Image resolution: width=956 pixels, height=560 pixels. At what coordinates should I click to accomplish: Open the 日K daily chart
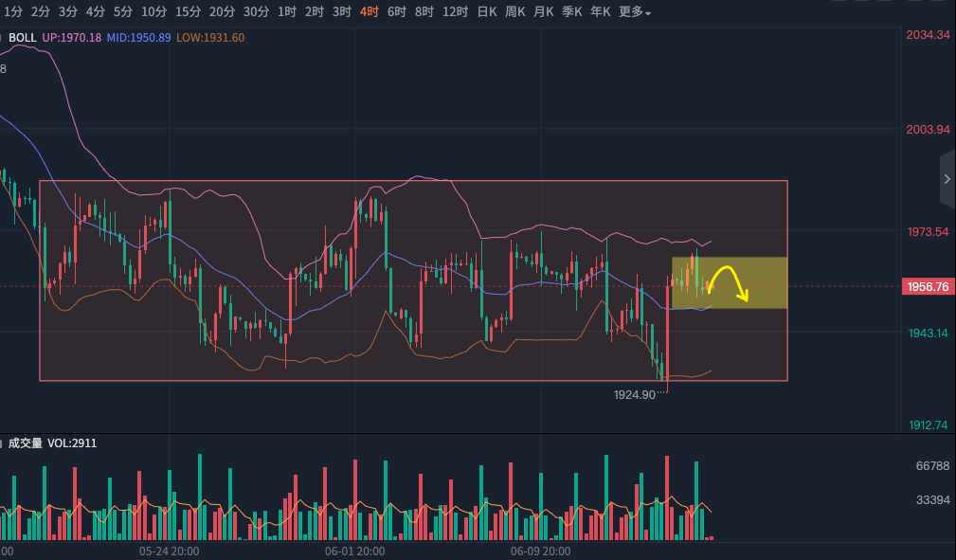tap(487, 12)
